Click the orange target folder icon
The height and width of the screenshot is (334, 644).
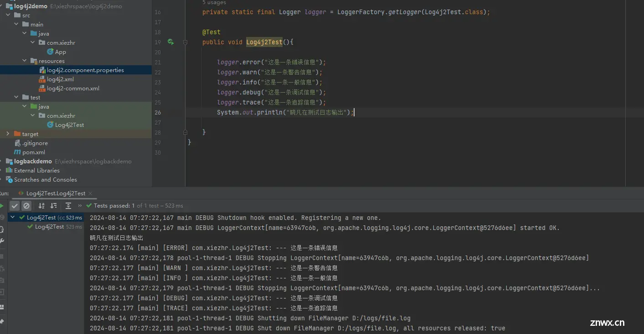pyautogui.click(x=17, y=134)
